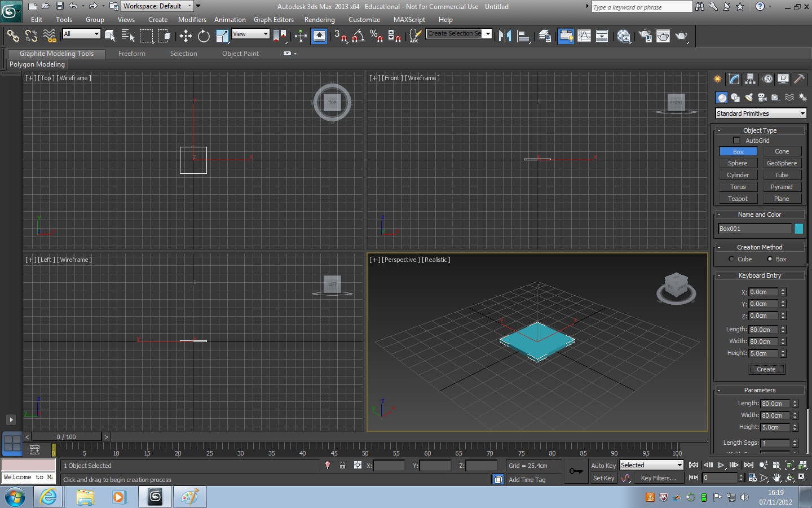
Task: Click the Select by Name toolbar icon
Action: pyautogui.click(x=129, y=36)
